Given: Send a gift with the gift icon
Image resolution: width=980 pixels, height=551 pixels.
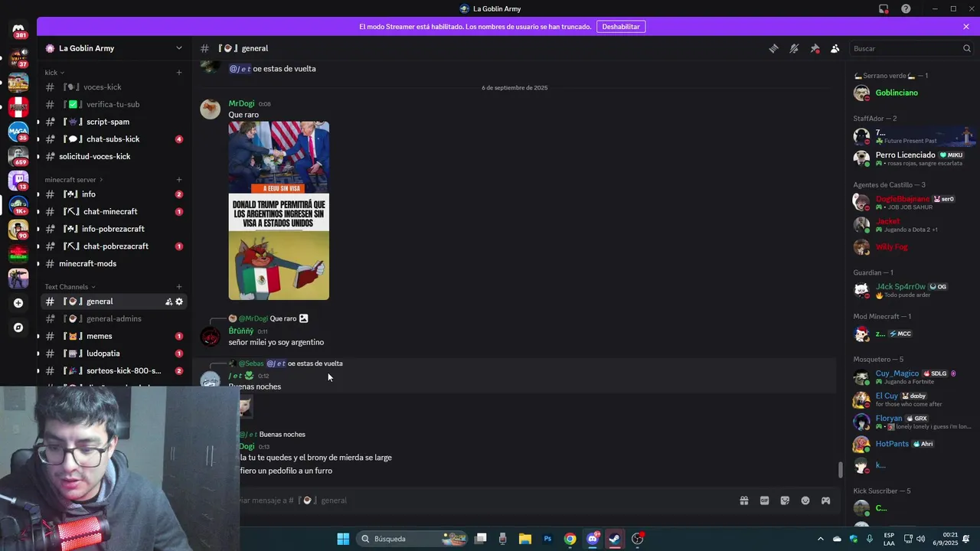Looking at the screenshot, I should 743,500.
